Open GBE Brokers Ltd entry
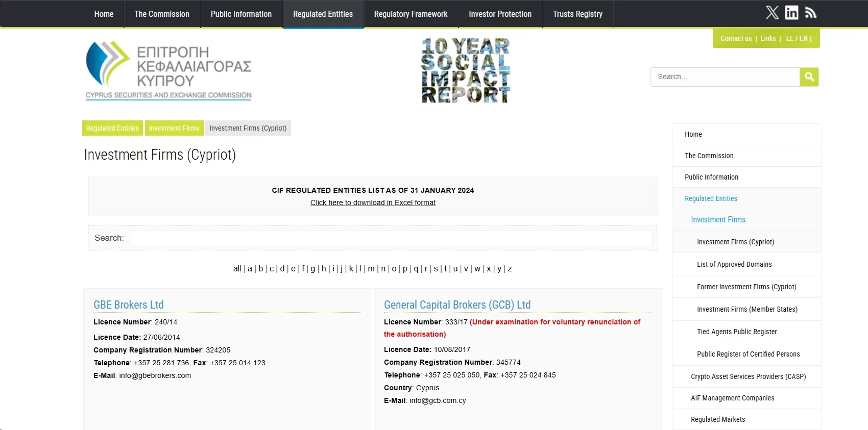The image size is (868, 430). 129,305
